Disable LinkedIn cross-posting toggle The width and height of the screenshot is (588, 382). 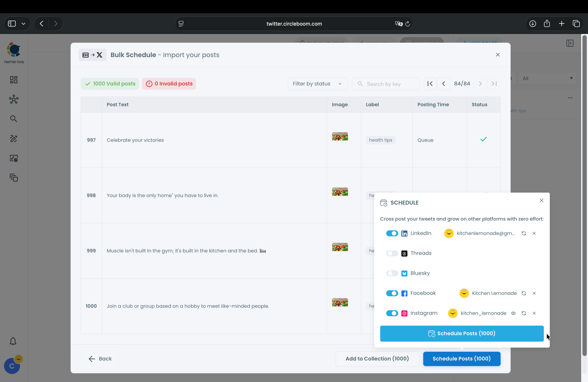pos(392,233)
